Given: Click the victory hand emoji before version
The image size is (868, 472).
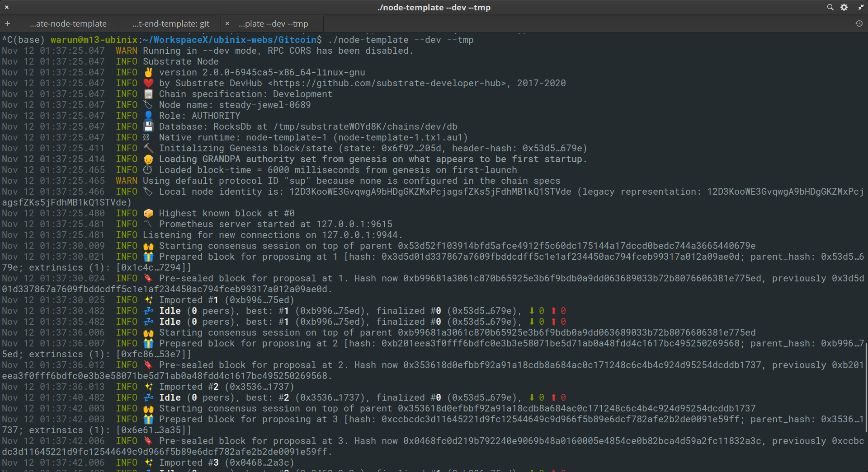Looking at the screenshot, I should tap(148, 72).
